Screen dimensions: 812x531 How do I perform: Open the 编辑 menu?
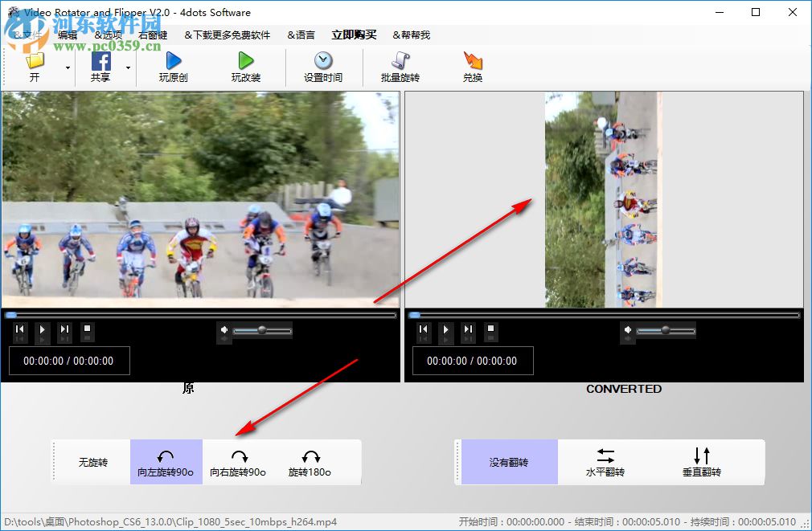(68, 35)
